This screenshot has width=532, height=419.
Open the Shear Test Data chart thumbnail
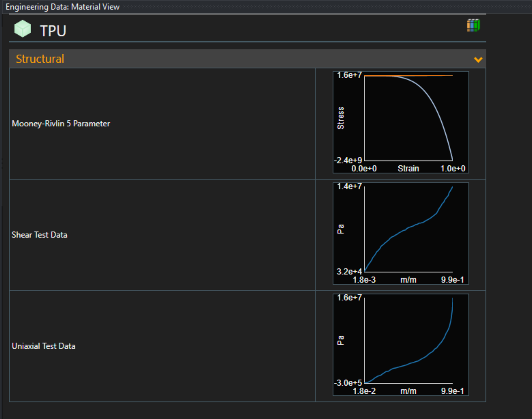coord(401,233)
